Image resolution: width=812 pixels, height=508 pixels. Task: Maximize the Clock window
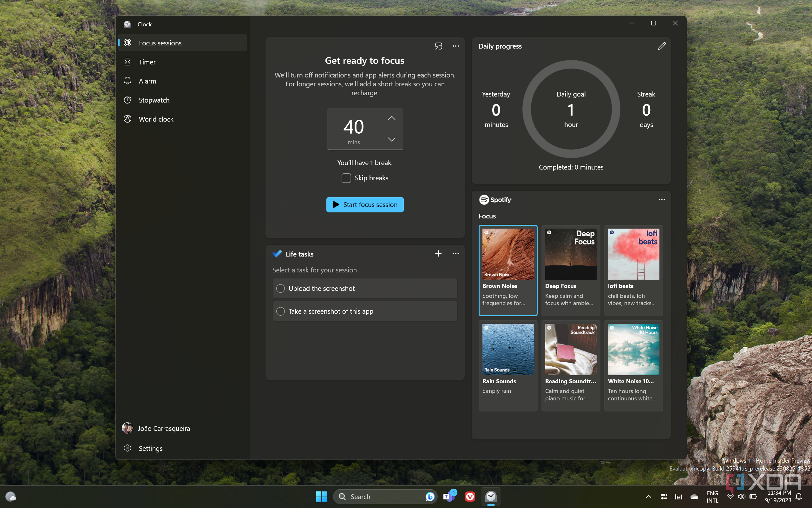coord(653,23)
